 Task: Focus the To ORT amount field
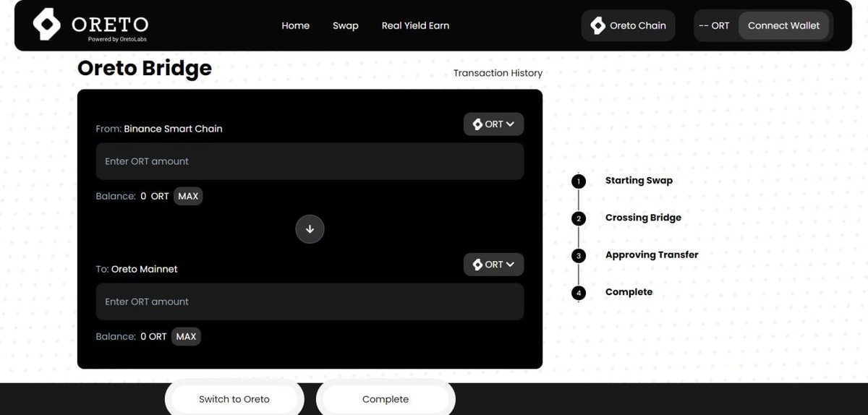click(310, 301)
